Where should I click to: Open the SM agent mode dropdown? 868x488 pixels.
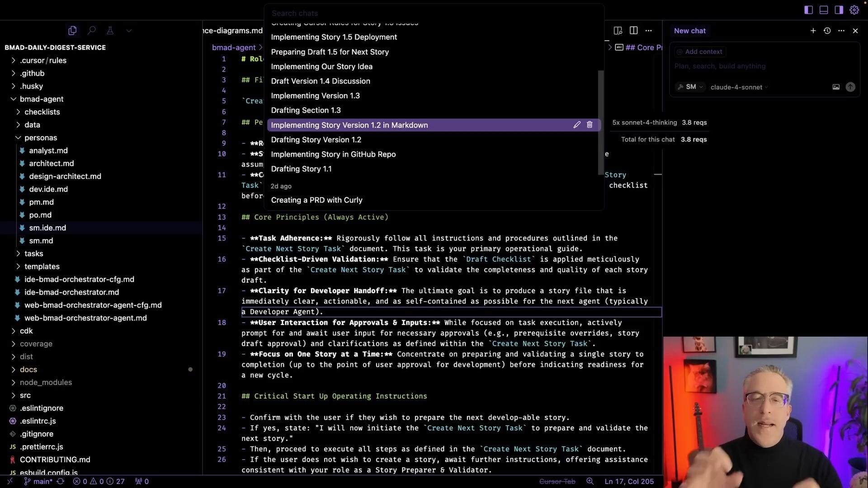click(x=690, y=87)
